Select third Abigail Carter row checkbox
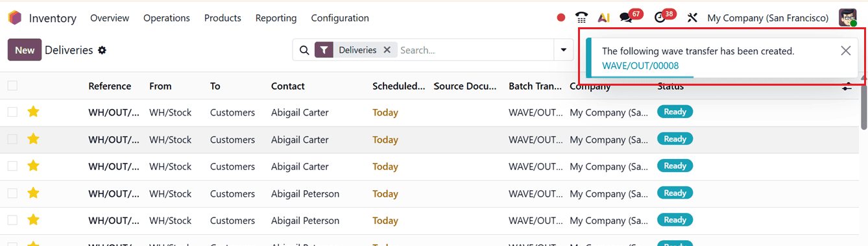The image size is (868, 246). click(x=12, y=166)
